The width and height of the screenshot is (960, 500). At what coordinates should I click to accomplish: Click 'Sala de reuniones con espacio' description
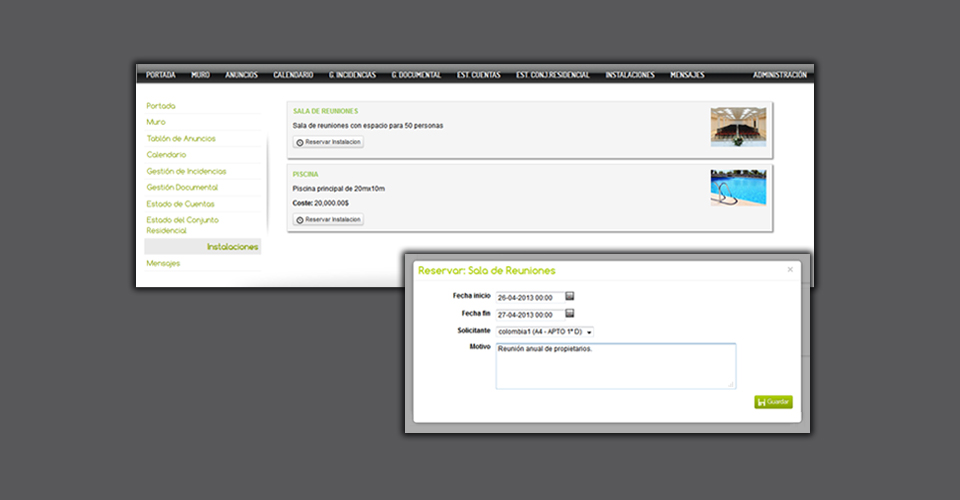(x=368, y=125)
